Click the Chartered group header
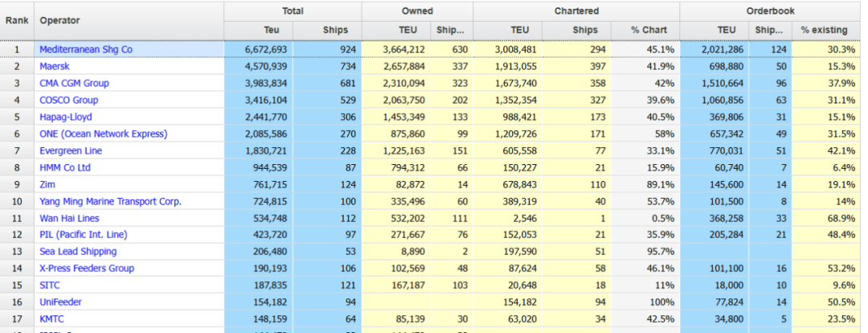 [576, 11]
